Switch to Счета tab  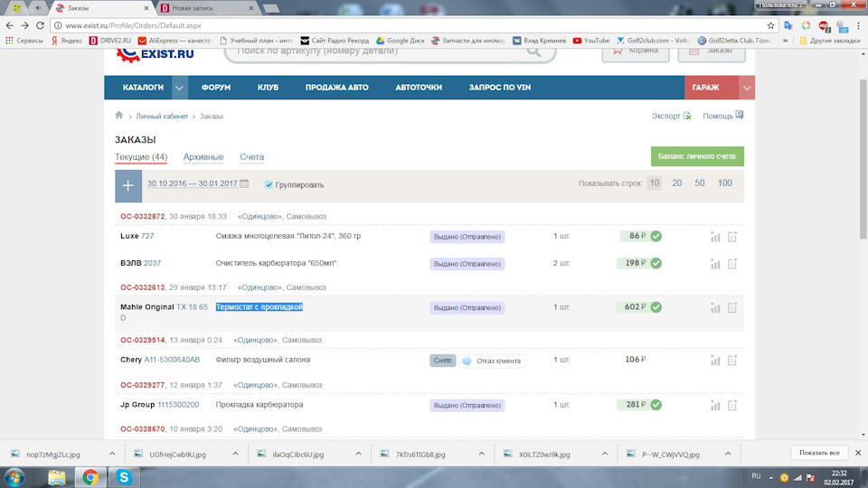click(252, 157)
